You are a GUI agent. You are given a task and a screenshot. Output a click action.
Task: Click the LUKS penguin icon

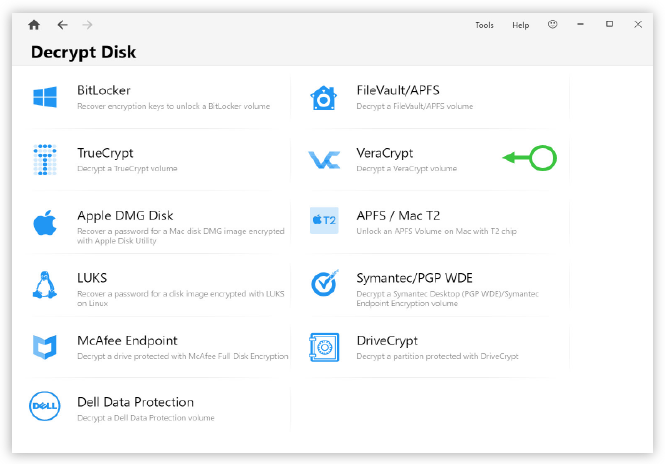[x=45, y=285]
